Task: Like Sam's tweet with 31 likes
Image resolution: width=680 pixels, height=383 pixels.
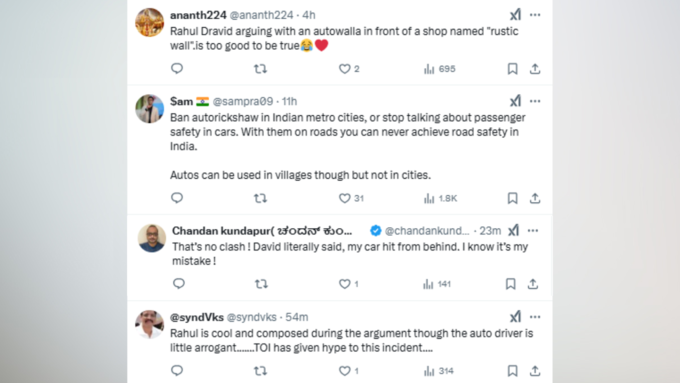Action: [351, 198]
